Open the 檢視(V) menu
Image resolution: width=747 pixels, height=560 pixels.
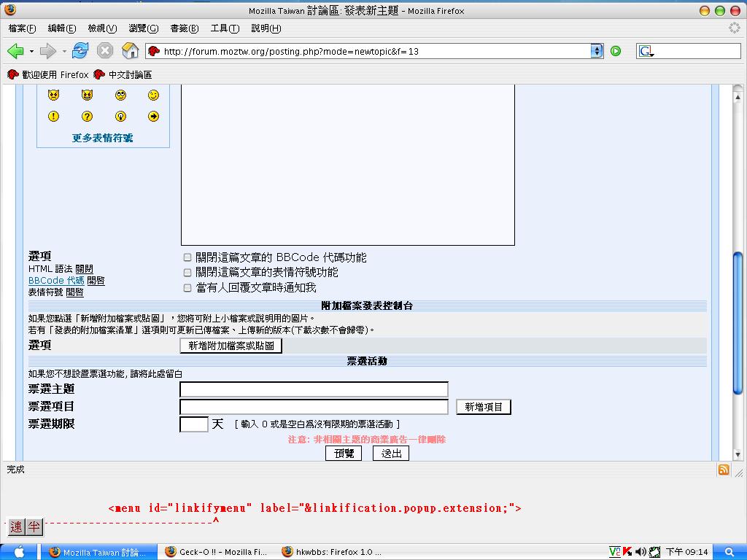(102, 28)
